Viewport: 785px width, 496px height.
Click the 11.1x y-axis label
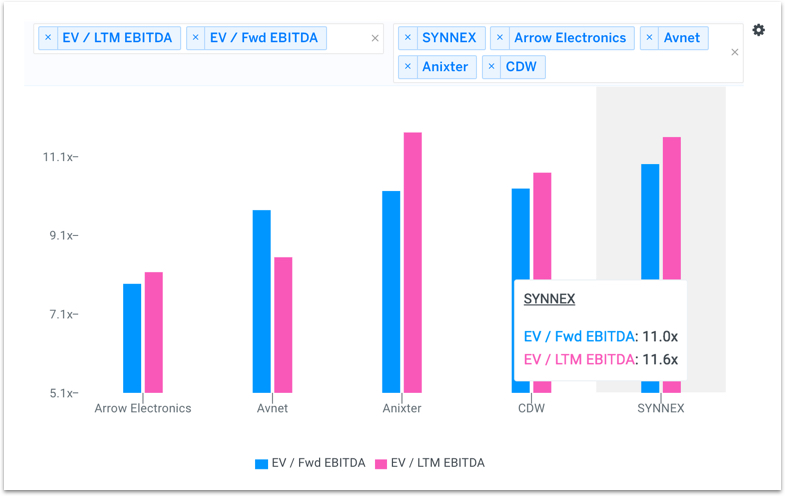pos(60,157)
